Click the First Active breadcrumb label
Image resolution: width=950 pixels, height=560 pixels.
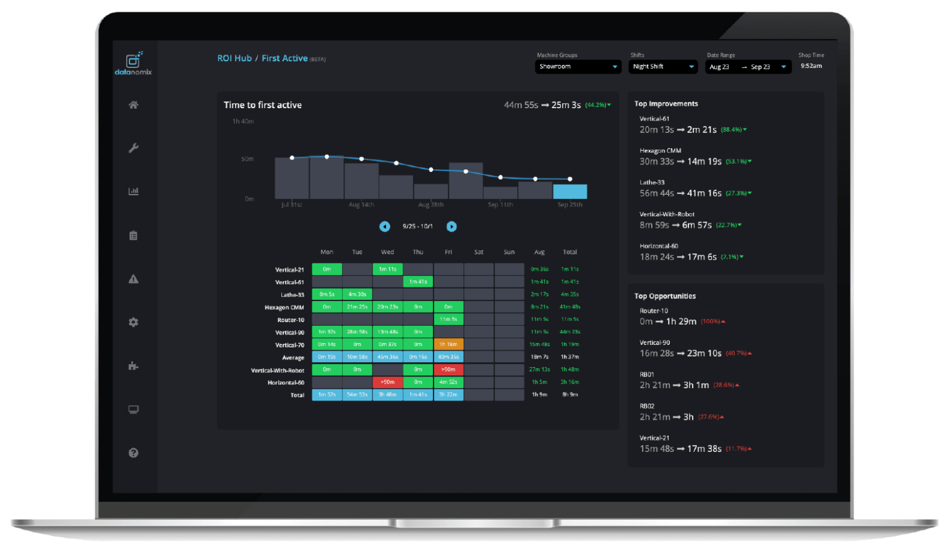(284, 57)
